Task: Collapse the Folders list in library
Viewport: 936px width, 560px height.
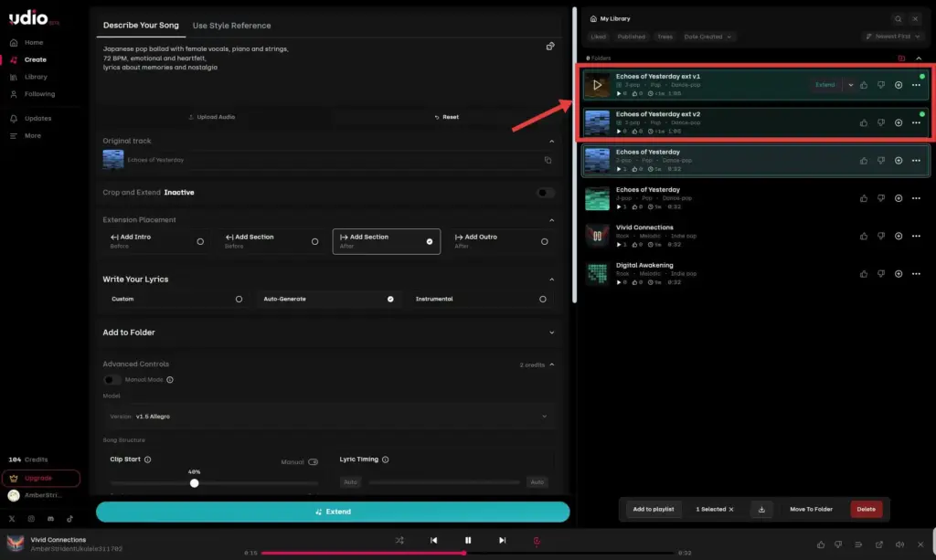Action: (x=919, y=58)
